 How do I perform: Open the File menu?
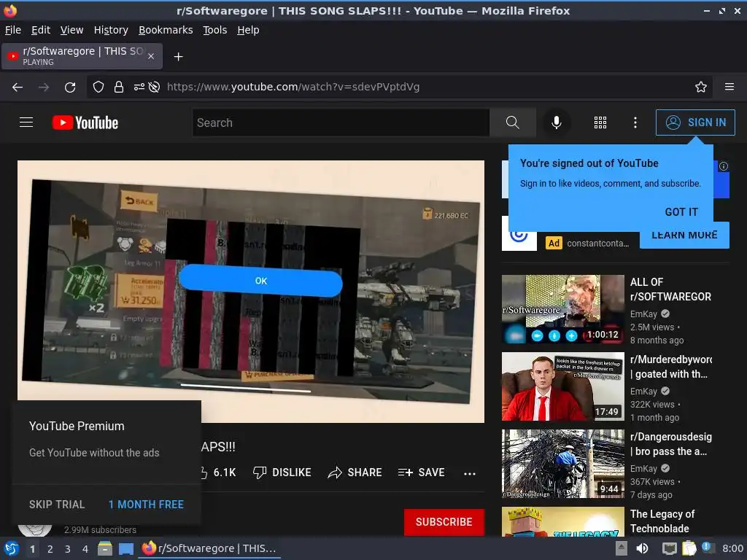pyautogui.click(x=13, y=30)
